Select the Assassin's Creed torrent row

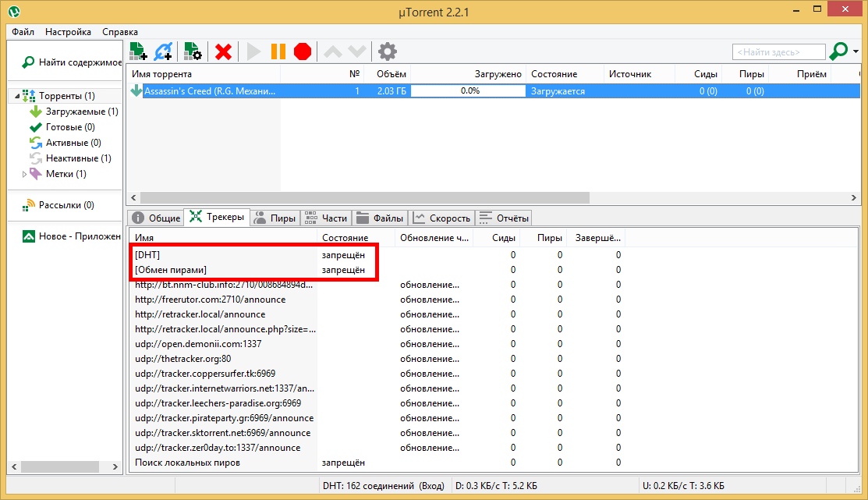[x=211, y=90]
